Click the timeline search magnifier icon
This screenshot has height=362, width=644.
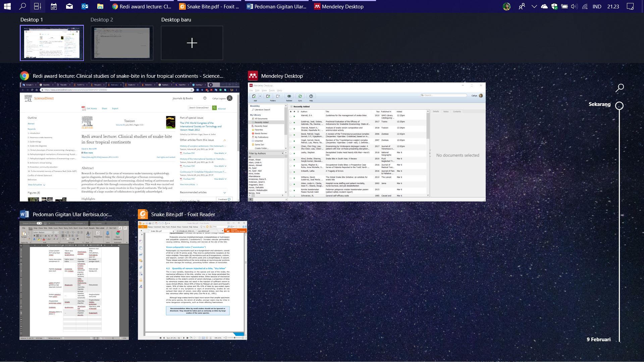point(620,88)
